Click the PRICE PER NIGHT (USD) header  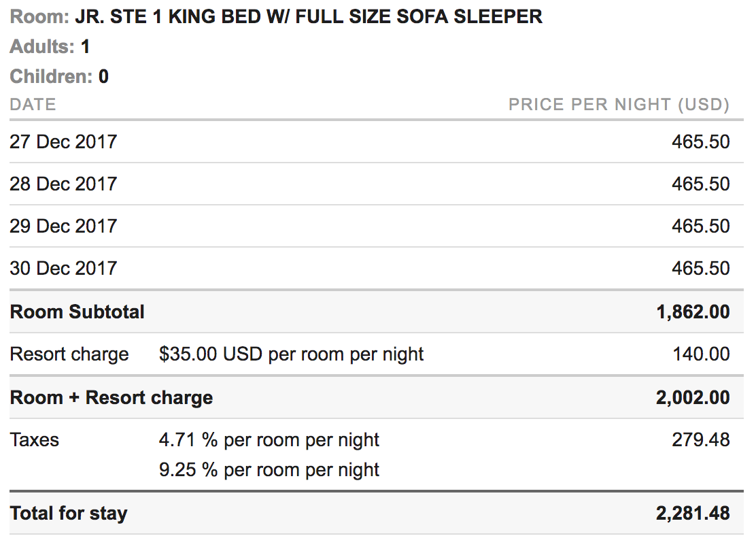click(x=619, y=105)
